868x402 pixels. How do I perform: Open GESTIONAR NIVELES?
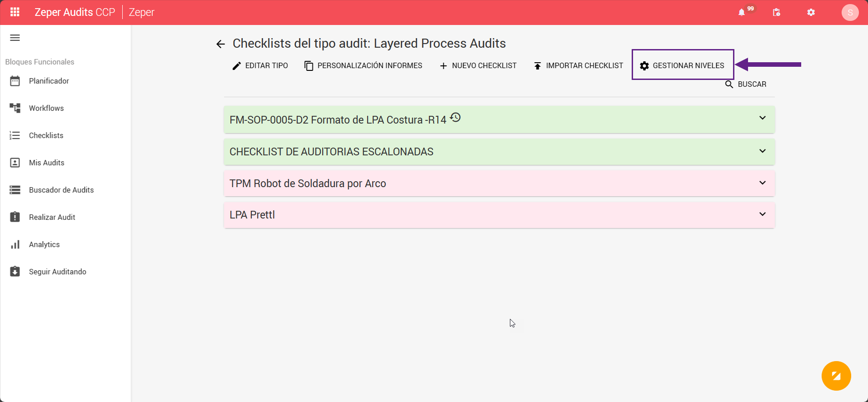click(682, 66)
